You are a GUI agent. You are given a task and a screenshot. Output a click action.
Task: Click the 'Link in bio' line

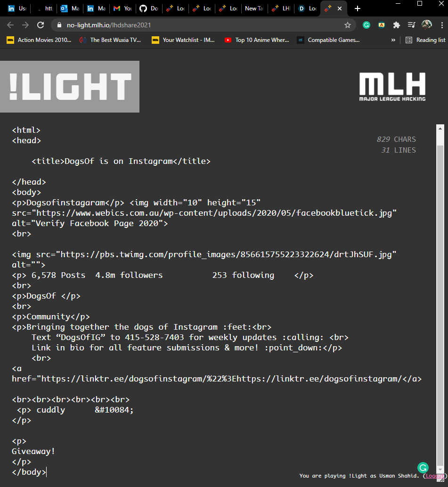pos(187,348)
